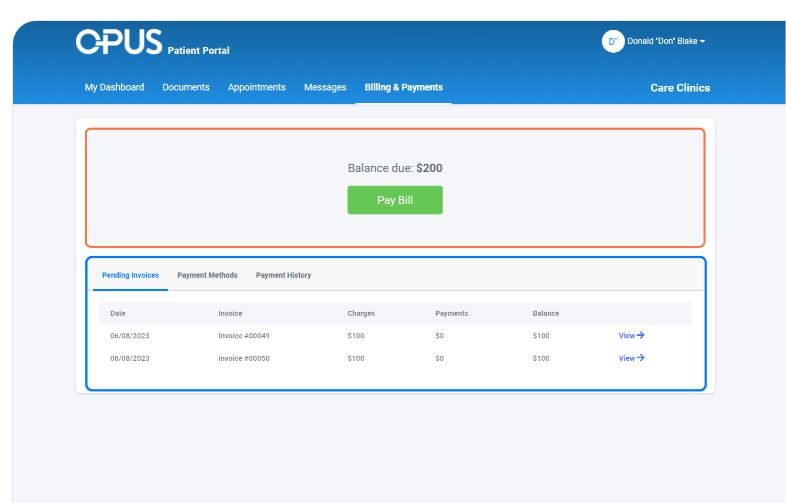786x503 pixels.
Task: Click Invoice #00049 text
Action: pyautogui.click(x=244, y=336)
